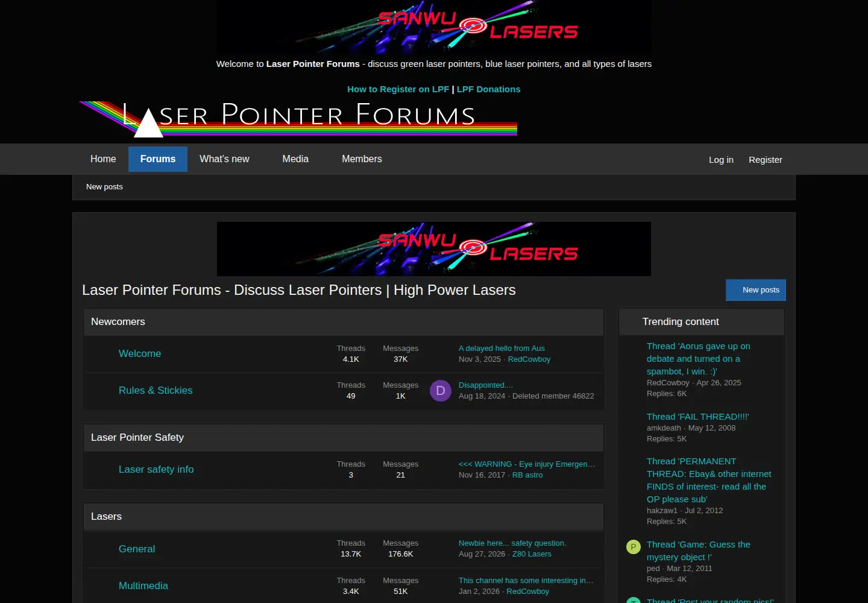Click the 'Trending content' heading
Image resolution: width=868 pixels, height=603 pixels.
click(681, 322)
